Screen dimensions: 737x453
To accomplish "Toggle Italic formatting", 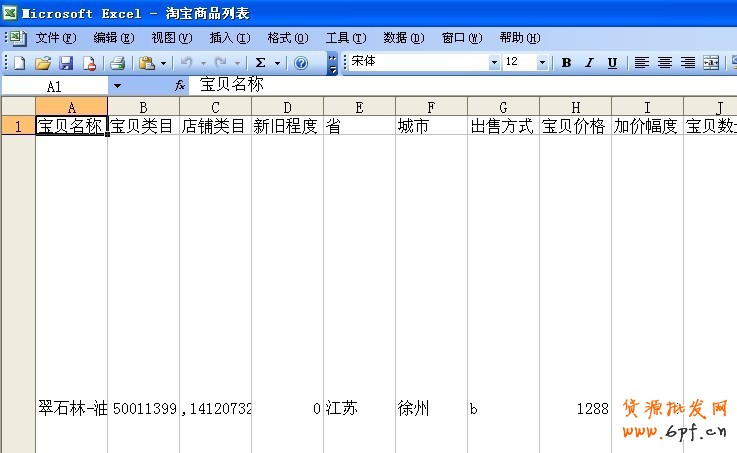I will (x=589, y=63).
